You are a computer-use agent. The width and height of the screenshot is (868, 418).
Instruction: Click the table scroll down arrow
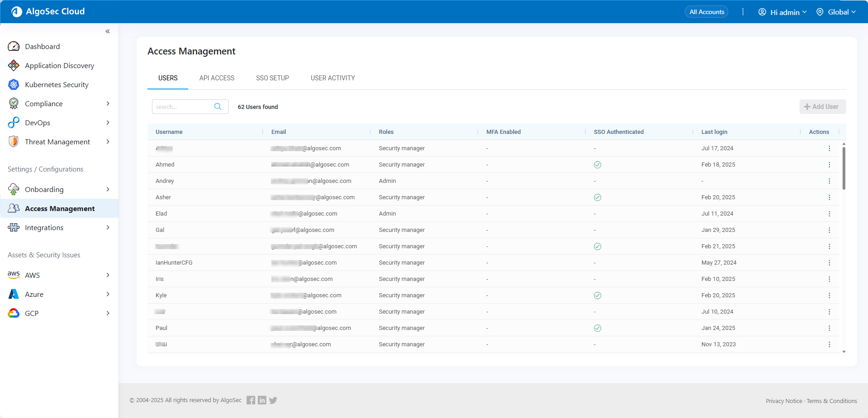843,352
